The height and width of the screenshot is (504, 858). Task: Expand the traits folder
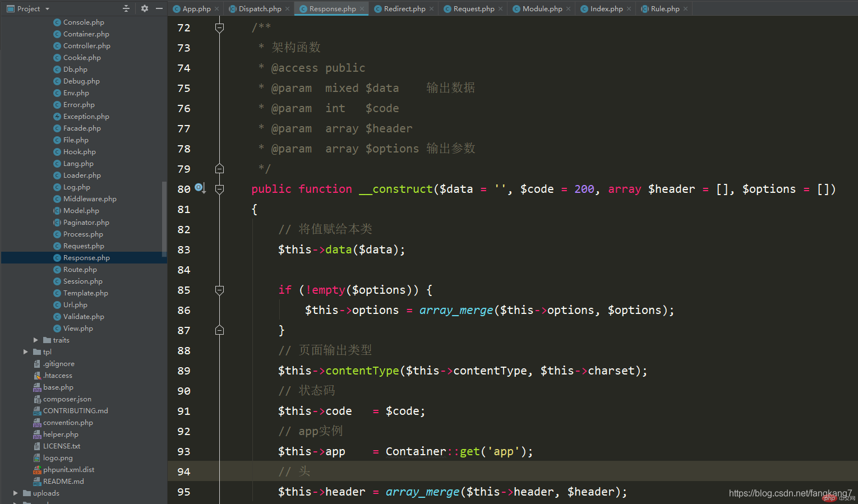pos(36,340)
